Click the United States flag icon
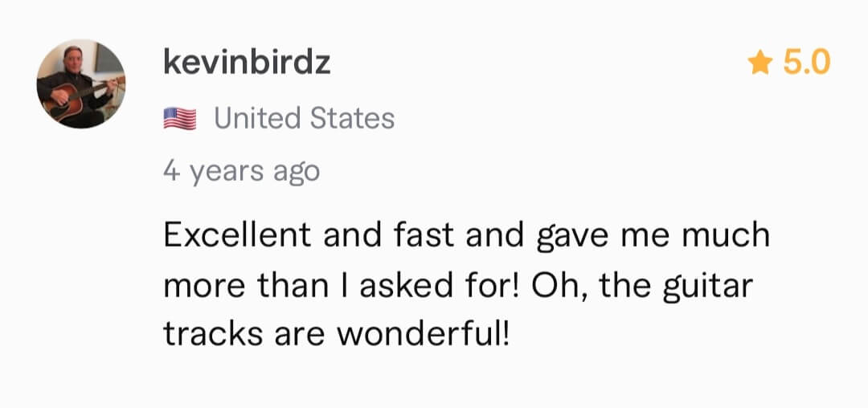The width and height of the screenshot is (868, 408). pyautogui.click(x=180, y=119)
